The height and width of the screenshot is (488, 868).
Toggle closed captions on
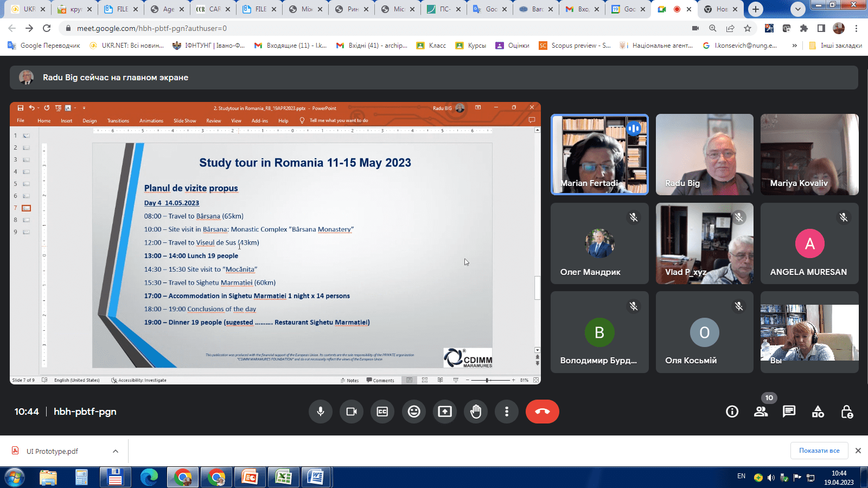pos(382,412)
